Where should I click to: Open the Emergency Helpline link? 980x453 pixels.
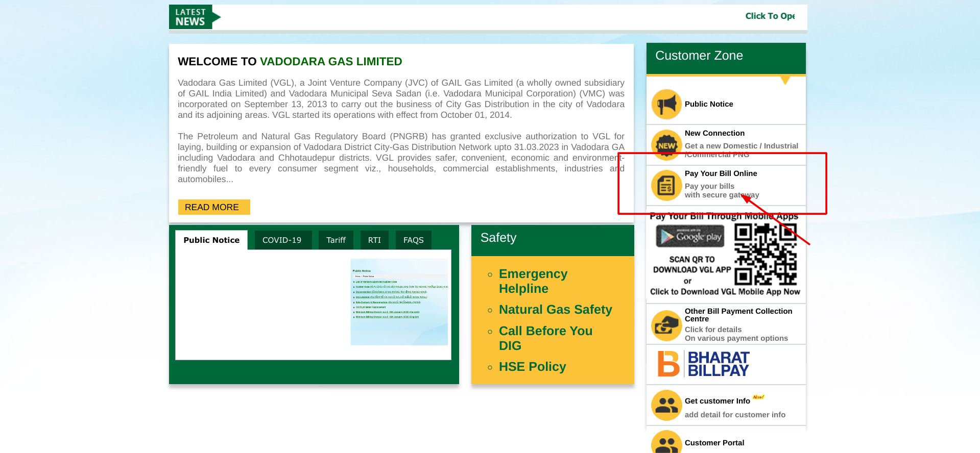pos(533,281)
